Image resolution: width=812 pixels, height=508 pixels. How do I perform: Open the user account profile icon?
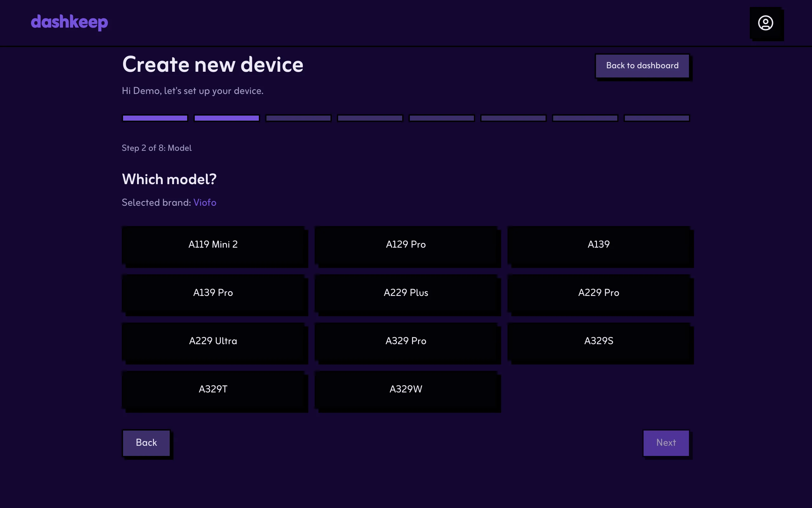(x=765, y=23)
